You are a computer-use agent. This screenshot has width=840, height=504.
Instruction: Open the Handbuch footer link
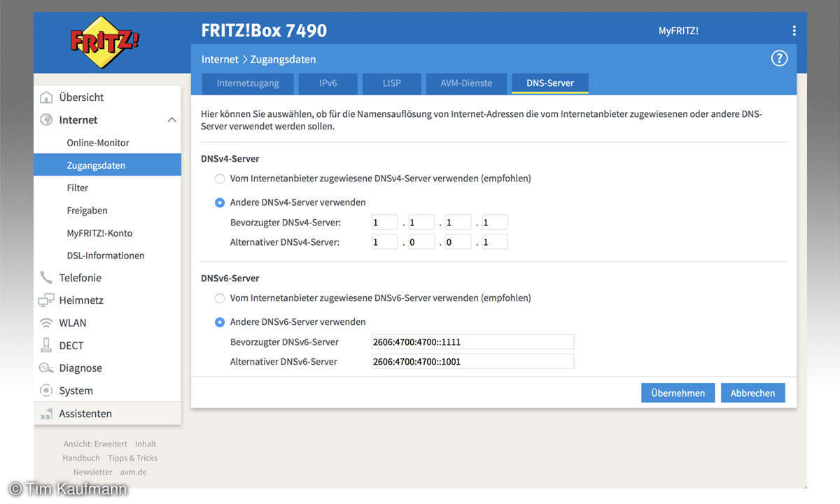(x=81, y=458)
